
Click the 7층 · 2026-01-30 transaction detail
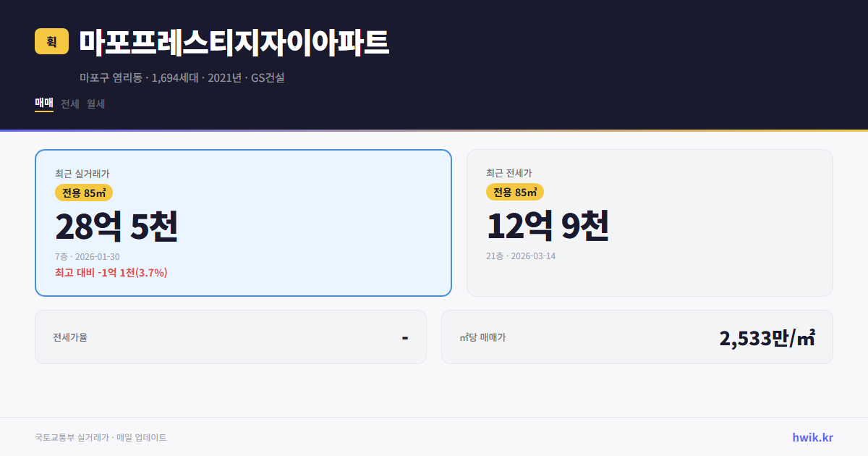coord(88,256)
